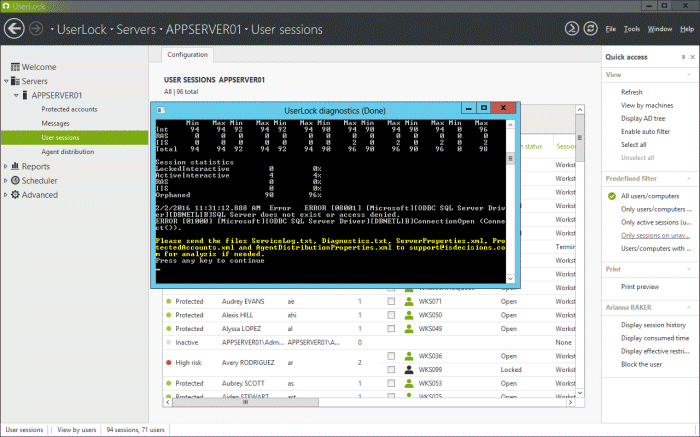Click the Scheduler clock icon
700x437 pixels.
click(15, 180)
